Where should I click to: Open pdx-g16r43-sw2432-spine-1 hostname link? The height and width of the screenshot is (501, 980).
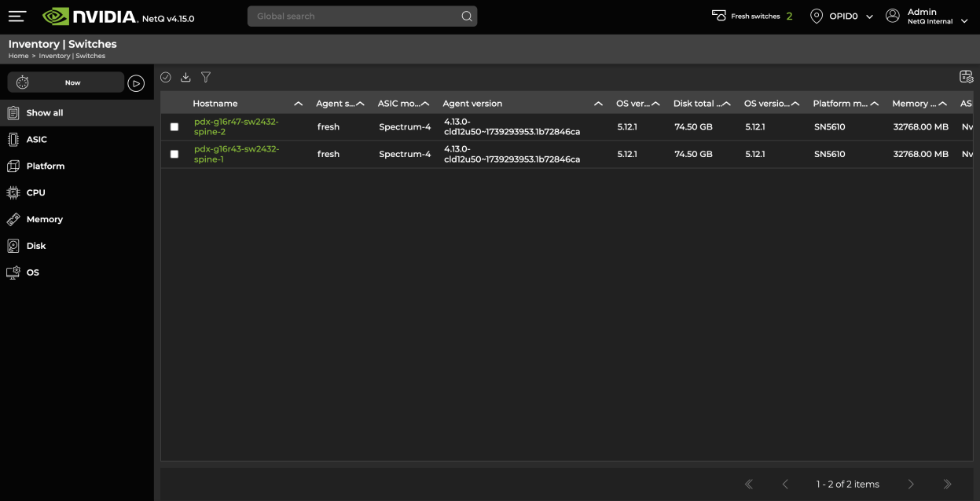click(237, 154)
